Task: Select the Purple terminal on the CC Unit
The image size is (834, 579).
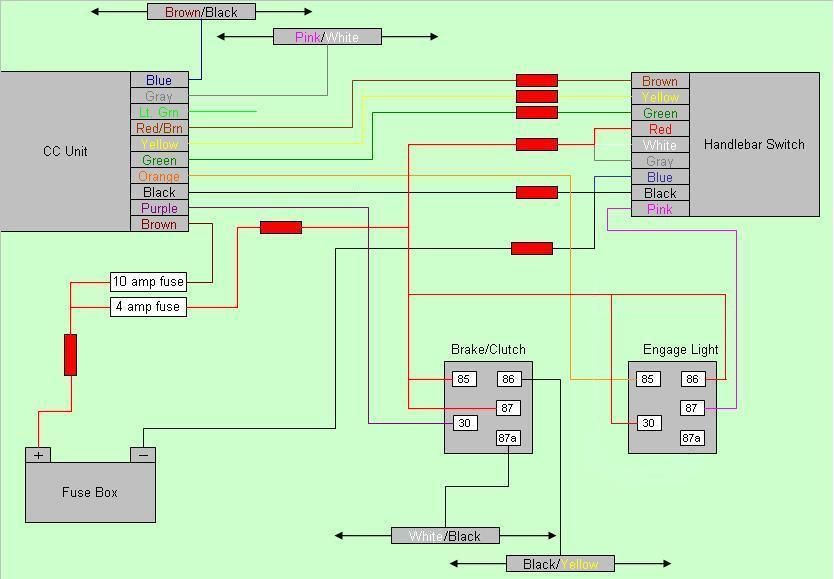Action: tap(159, 208)
